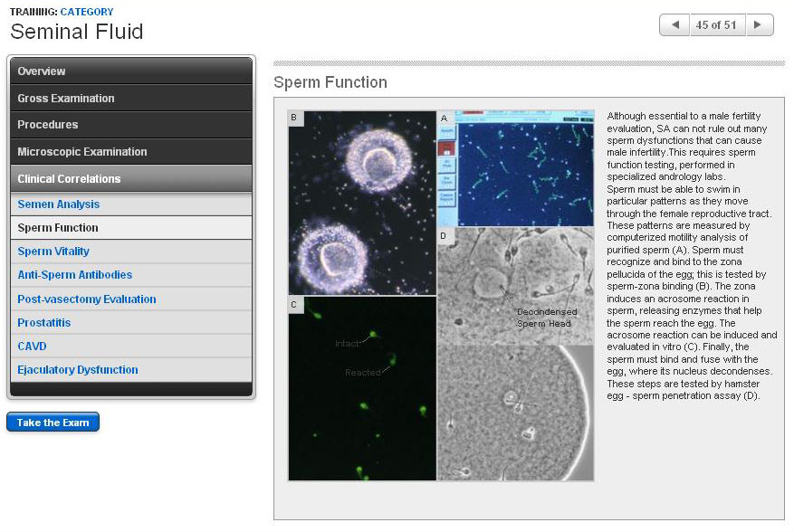Click the acrosome reaction image C
This screenshot has height=532, width=794.
(362, 388)
